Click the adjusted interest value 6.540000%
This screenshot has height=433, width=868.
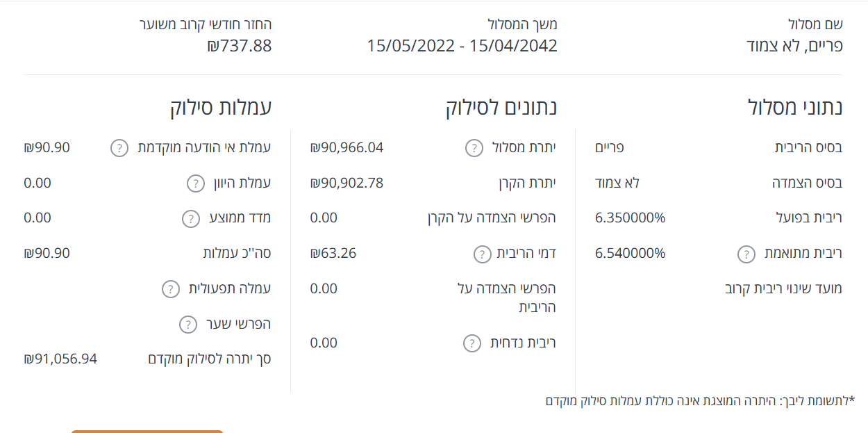[630, 254]
